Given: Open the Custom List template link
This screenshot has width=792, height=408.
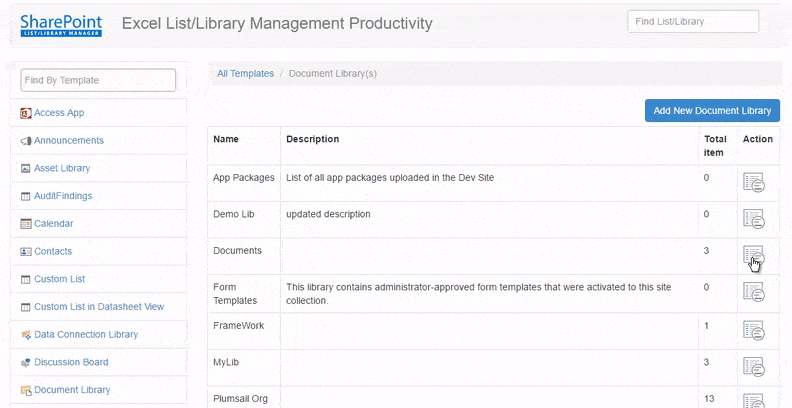Looking at the screenshot, I should tap(60, 279).
